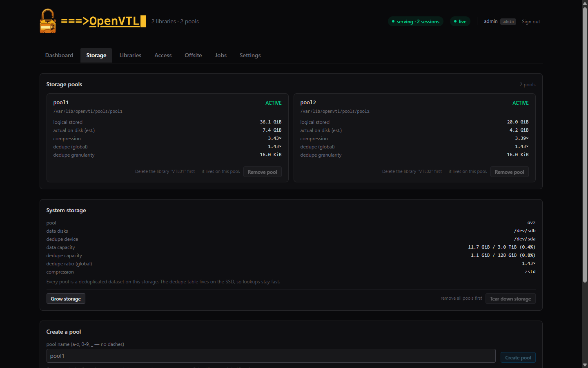
Task: Click the system pool name 'ovz'
Action: click(531, 222)
